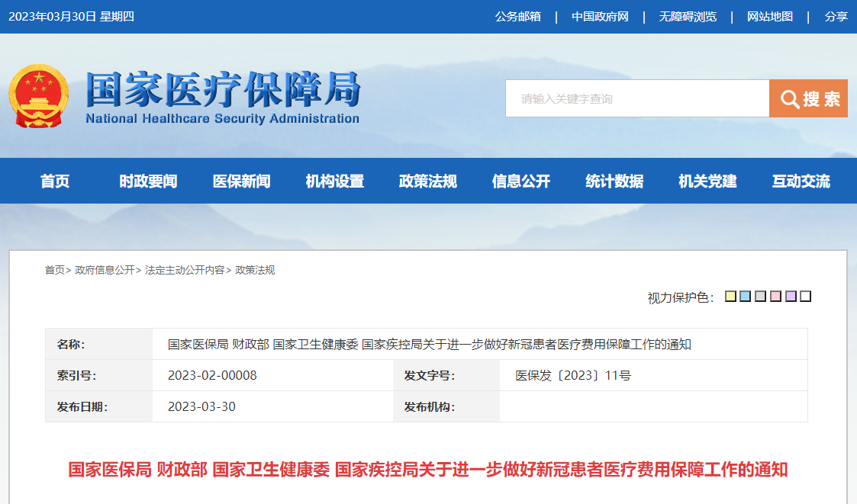This screenshot has height=504, width=857.
Task: Click publish date 2023-03-30
Action: coord(201,406)
